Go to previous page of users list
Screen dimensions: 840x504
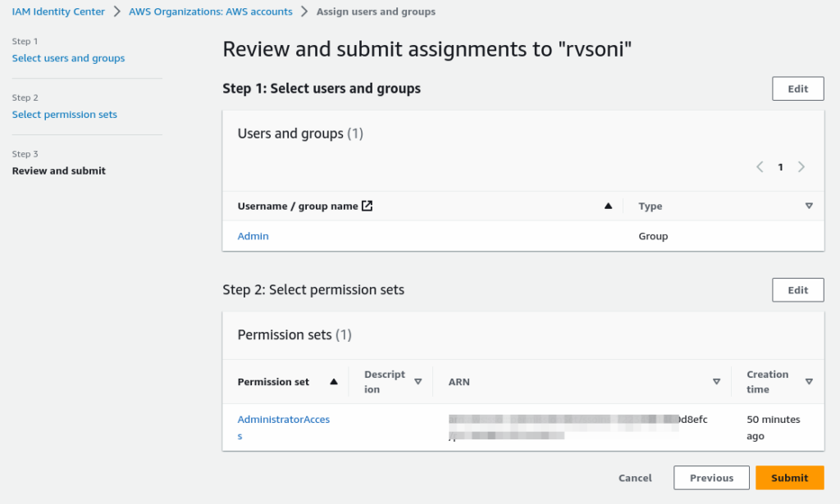(760, 167)
